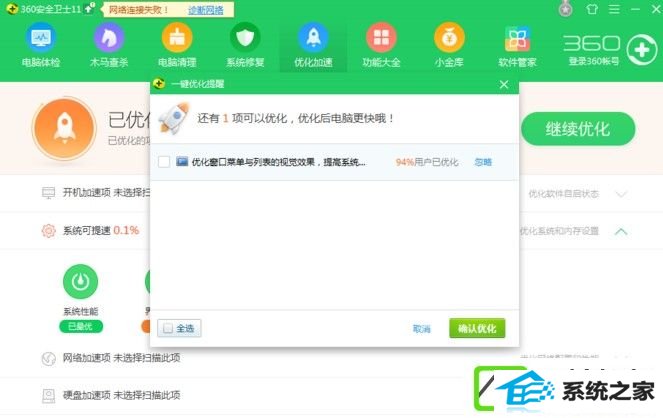Viewport: 663px width, 418px height.
Task: Click 360安全卫士11 title text
Action: 51,9
